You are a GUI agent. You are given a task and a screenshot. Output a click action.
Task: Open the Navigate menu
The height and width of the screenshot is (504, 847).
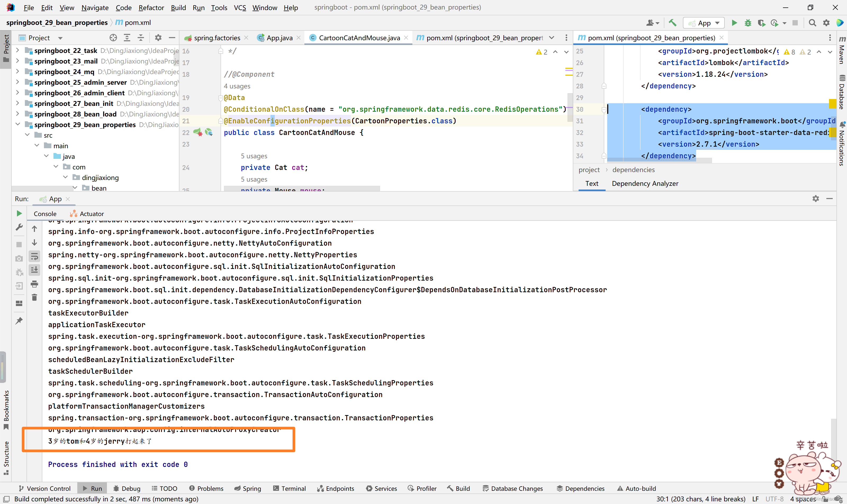click(x=95, y=7)
